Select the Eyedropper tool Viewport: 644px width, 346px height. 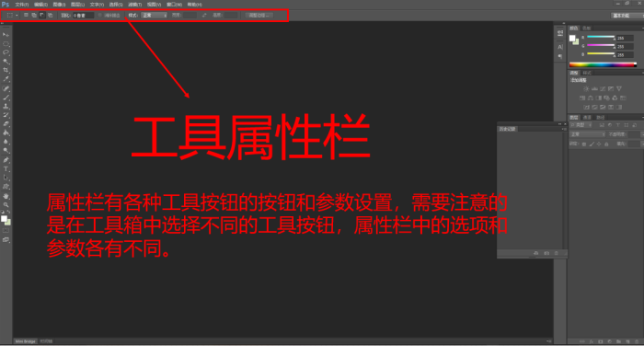[x=6, y=79]
